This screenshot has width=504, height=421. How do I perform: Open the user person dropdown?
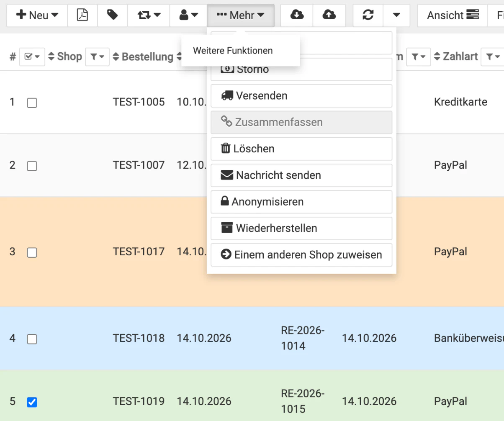click(x=188, y=15)
